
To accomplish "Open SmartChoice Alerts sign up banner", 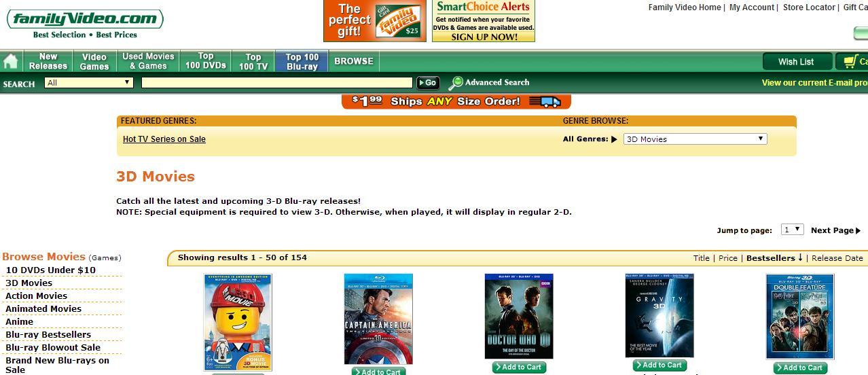I will pyautogui.click(x=484, y=20).
